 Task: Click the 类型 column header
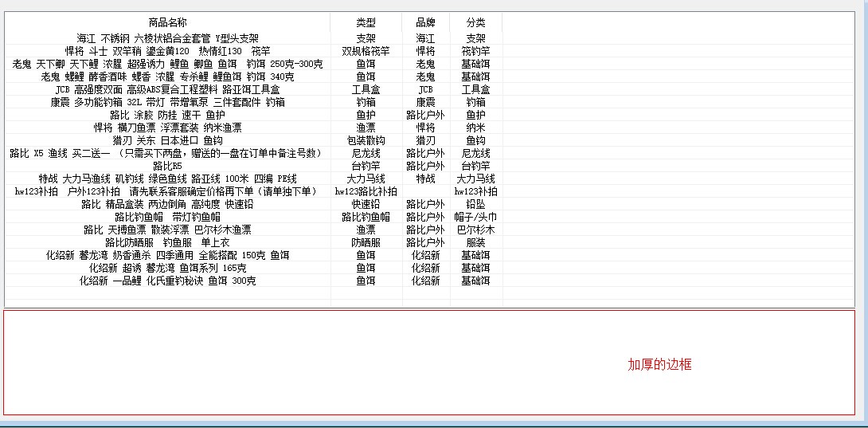tap(366, 23)
